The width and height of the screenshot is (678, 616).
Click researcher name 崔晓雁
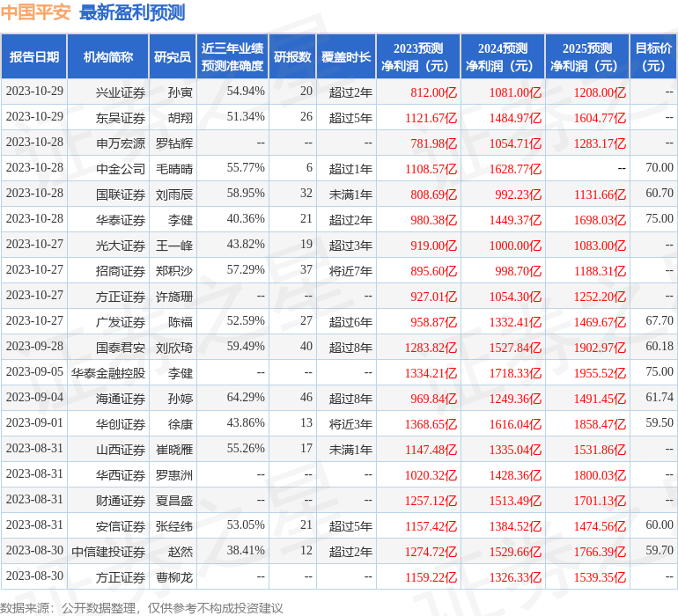(174, 450)
